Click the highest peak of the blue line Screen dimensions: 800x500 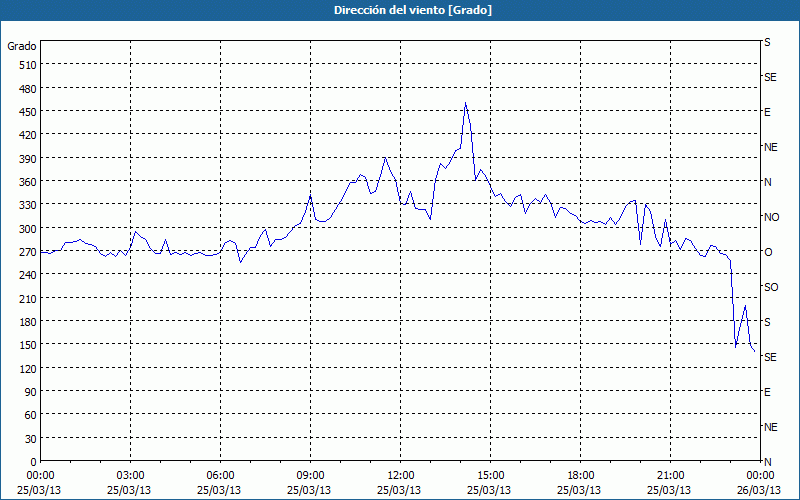(465, 103)
